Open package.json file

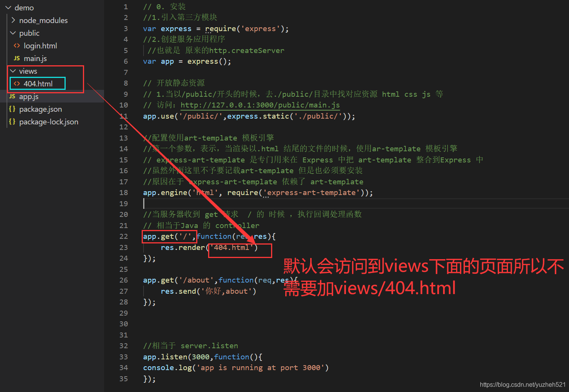point(41,109)
